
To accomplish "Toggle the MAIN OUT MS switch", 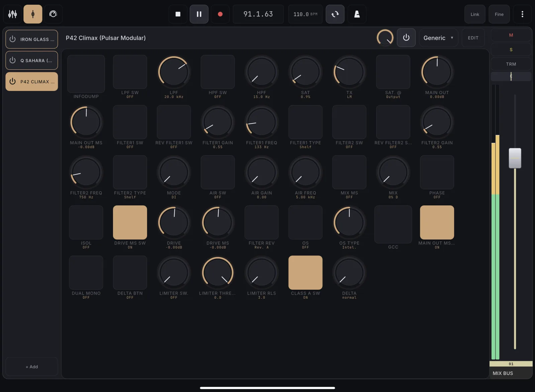I will pos(437,222).
